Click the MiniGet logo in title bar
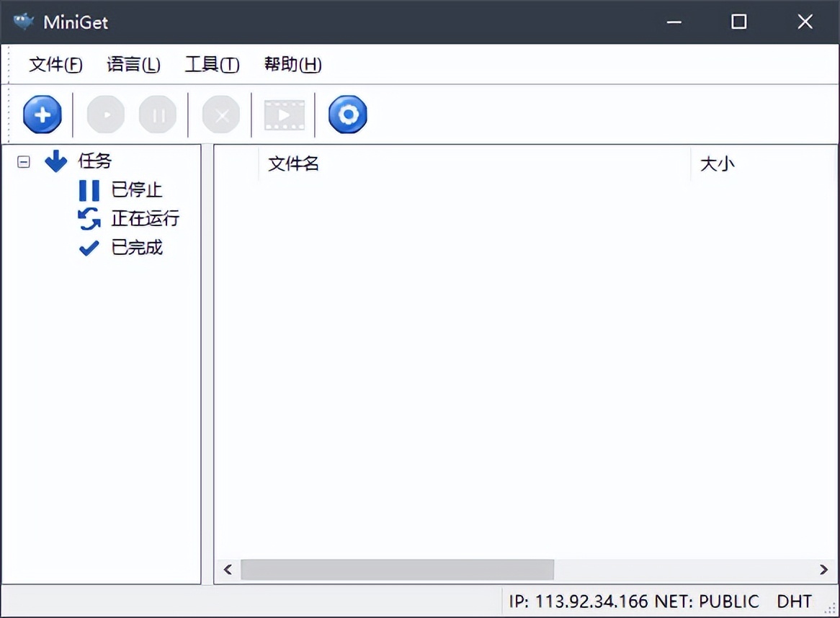The height and width of the screenshot is (618, 840). coord(22,21)
